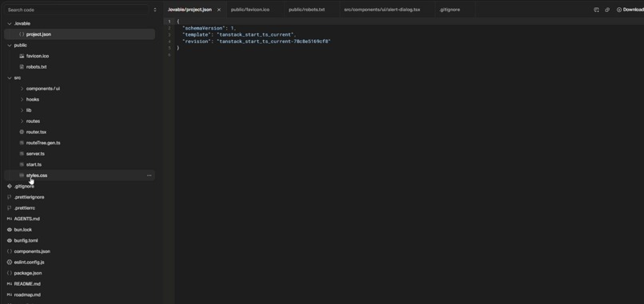Open components.json in the file tree
Viewport: 644px width, 304px height.
(x=32, y=251)
